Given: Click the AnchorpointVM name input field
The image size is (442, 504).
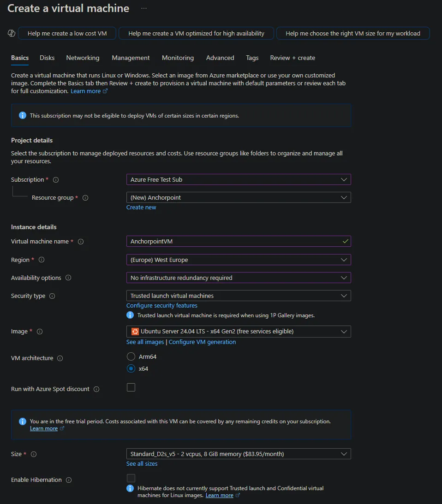Looking at the screenshot, I should 231,241.
